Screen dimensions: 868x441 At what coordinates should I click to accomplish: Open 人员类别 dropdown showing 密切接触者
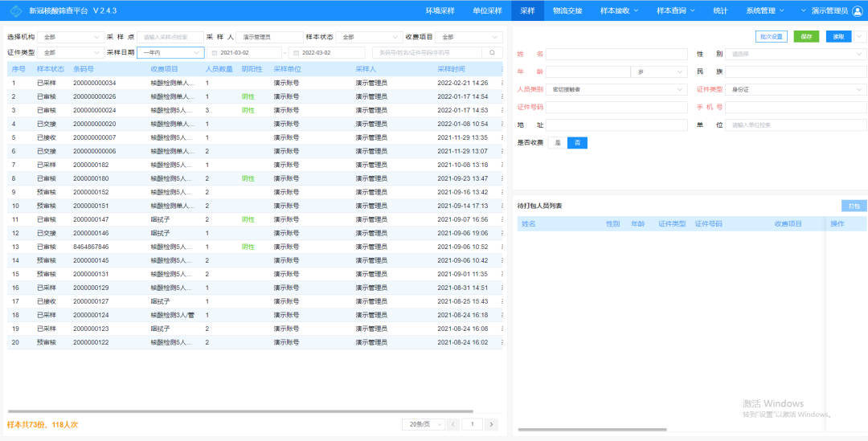pyautogui.click(x=616, y=89)
